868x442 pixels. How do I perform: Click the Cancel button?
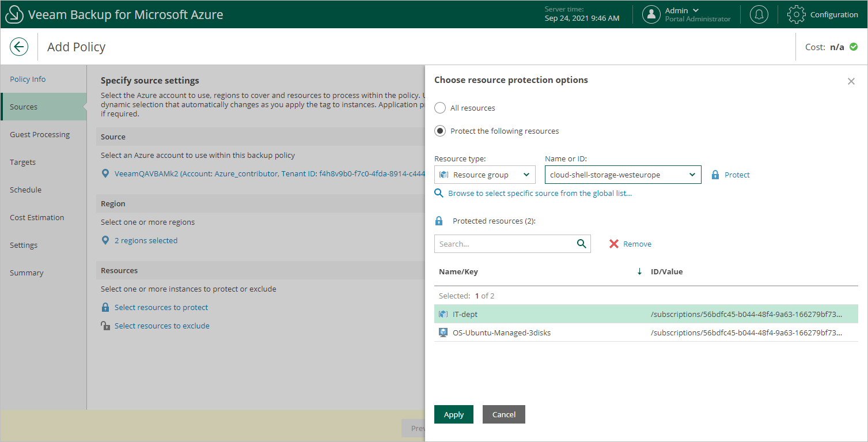(504, 414)
